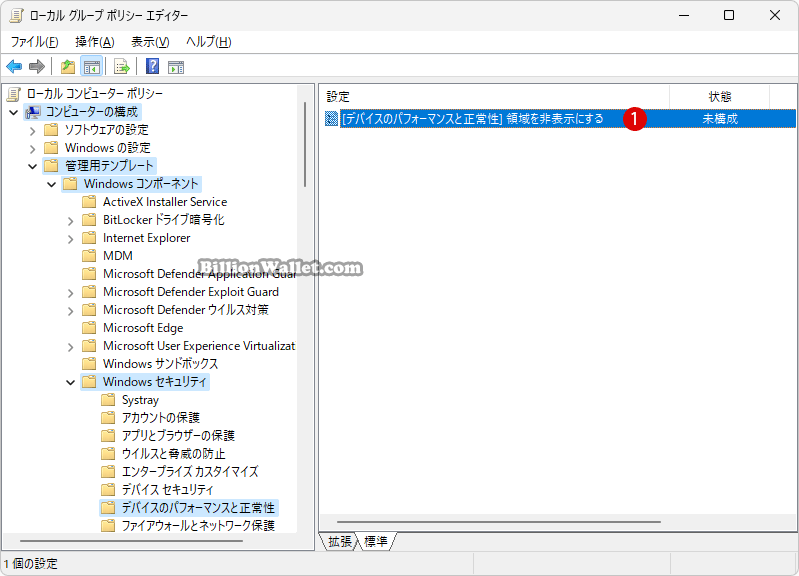
Task: Select the ファイアウォールとネットワーク保護 tree item
Action: pos(198,526)
